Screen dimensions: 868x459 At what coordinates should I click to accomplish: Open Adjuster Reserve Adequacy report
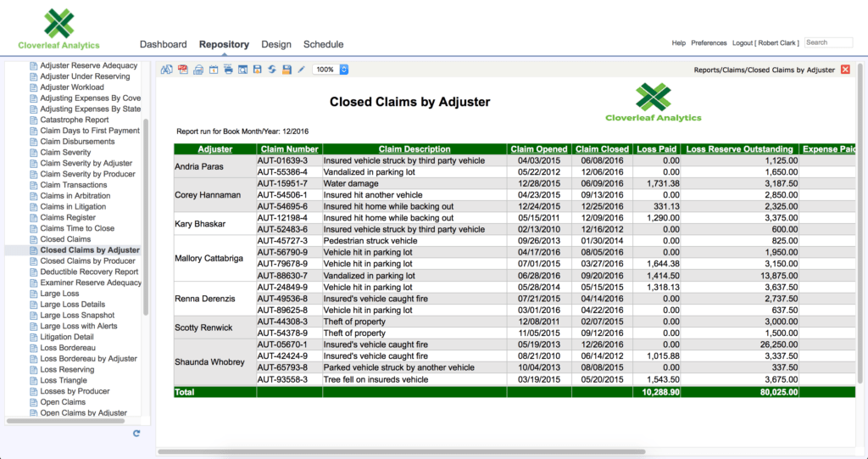(x=88, y=65)
